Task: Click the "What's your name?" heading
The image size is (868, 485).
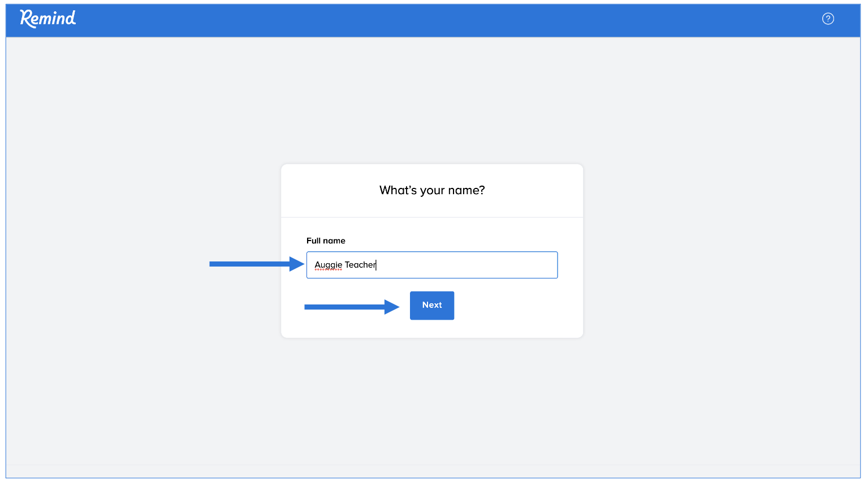Action: tap(431, 190)
